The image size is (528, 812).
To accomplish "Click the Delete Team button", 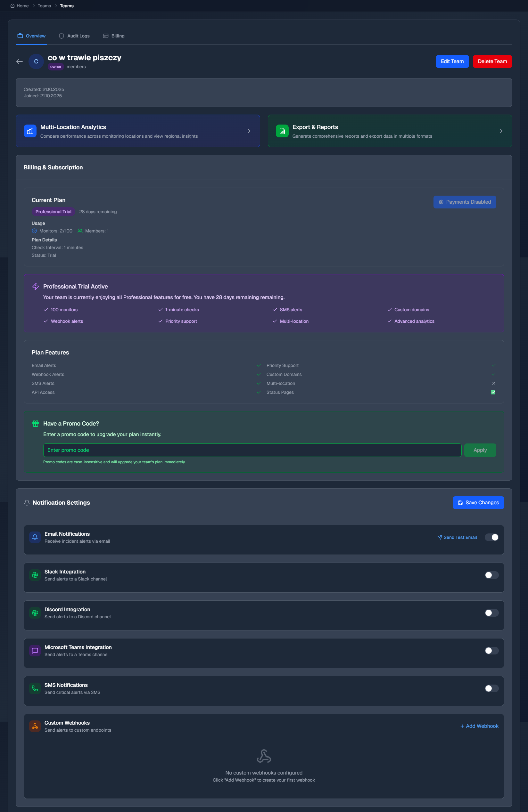I will point(492,61).
